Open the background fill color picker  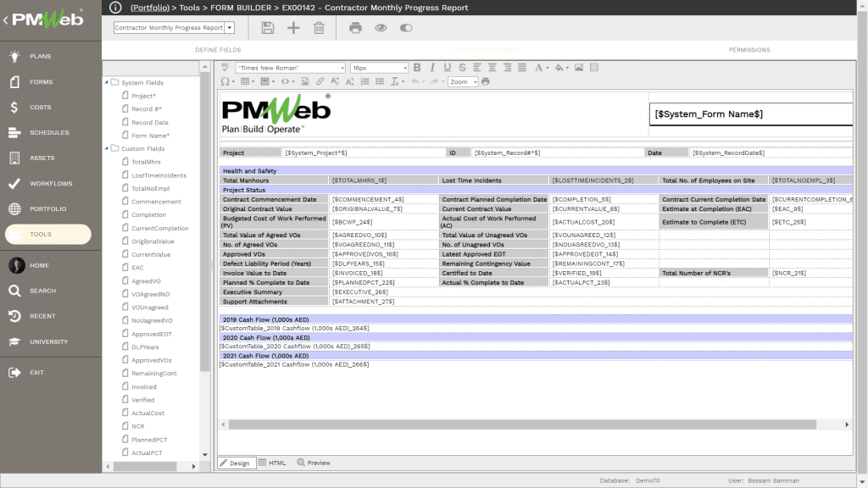560,68
